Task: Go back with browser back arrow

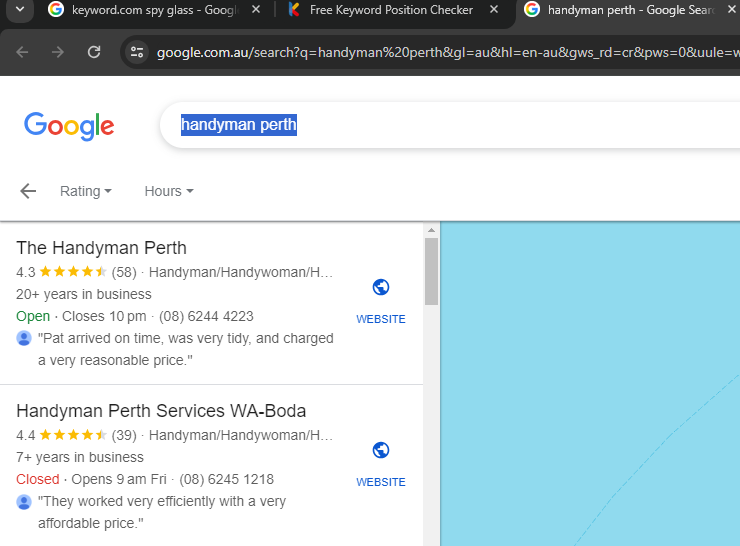Action: coord(22,52)
